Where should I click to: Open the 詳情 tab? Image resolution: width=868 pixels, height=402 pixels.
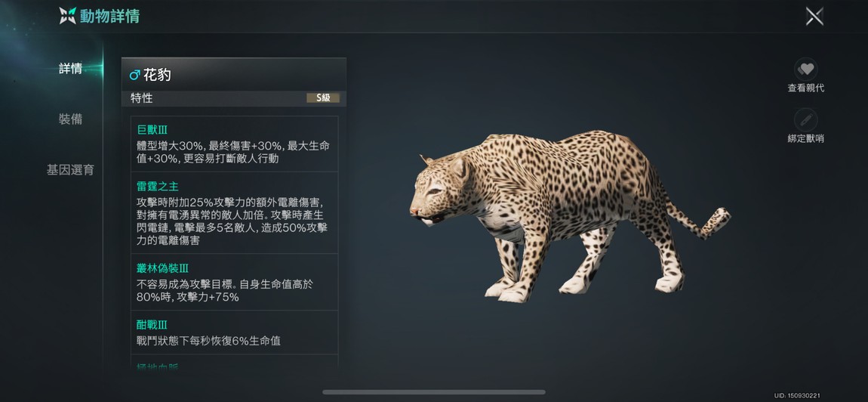pyautogui.click(x=71, y=69)
